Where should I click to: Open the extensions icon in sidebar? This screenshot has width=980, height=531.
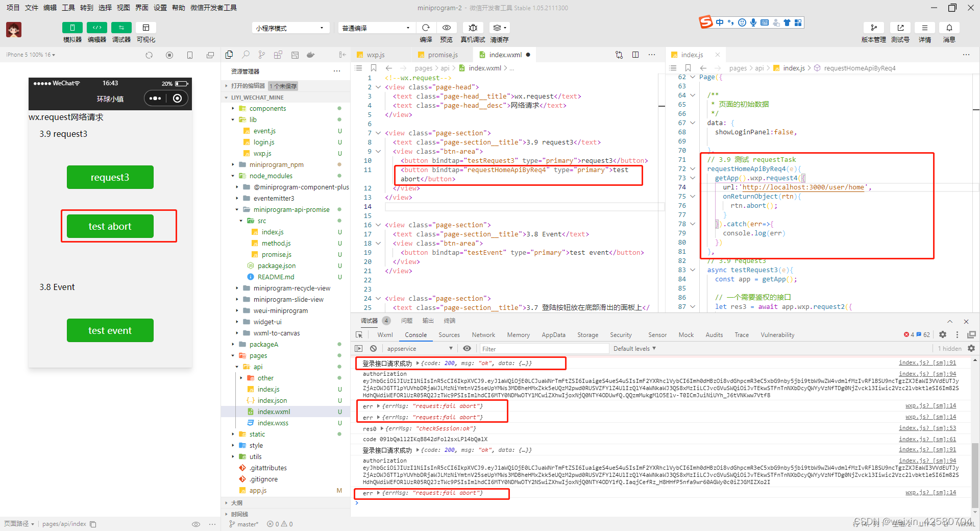tap(278, 55)
